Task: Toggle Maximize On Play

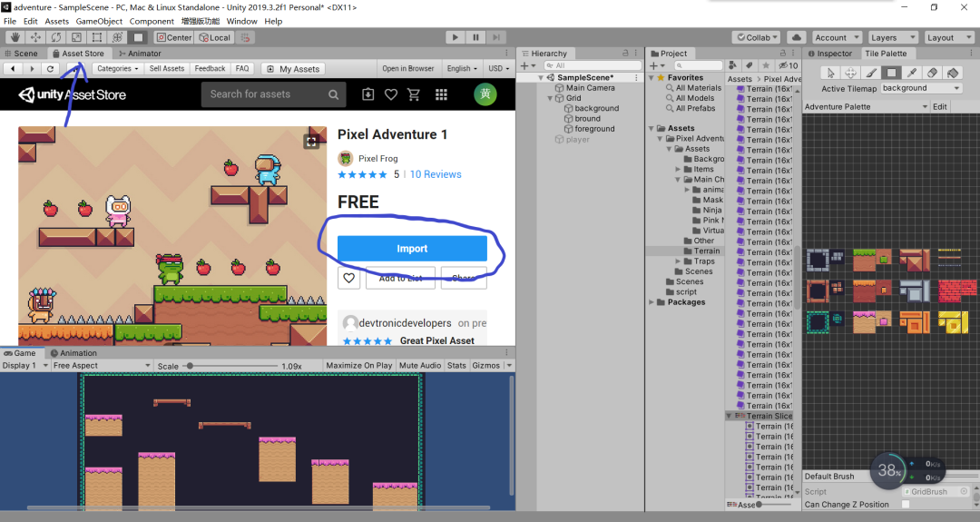Action: coord(358,366)
